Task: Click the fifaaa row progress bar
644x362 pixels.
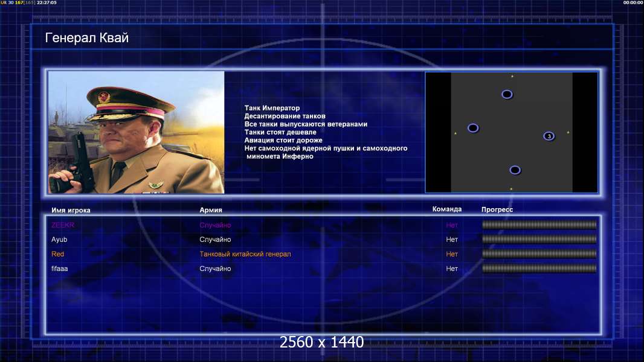Action: 539,268
